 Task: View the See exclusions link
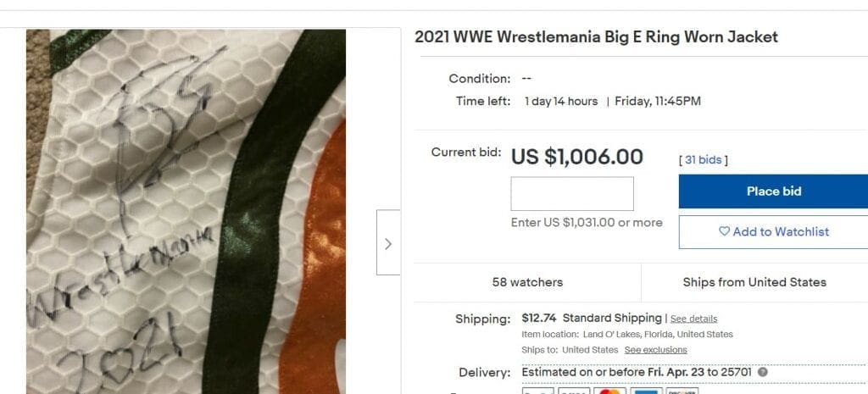[x=655, y=350]
